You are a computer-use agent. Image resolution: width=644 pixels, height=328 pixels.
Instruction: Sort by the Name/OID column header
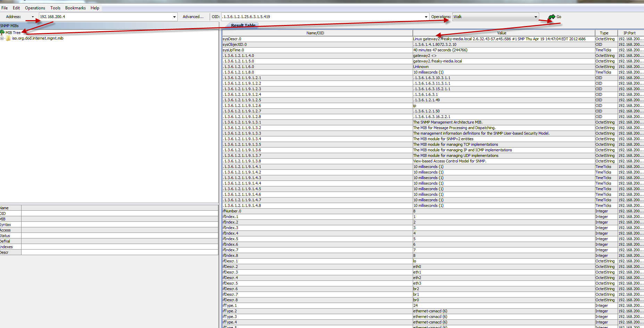pos(315,33)
